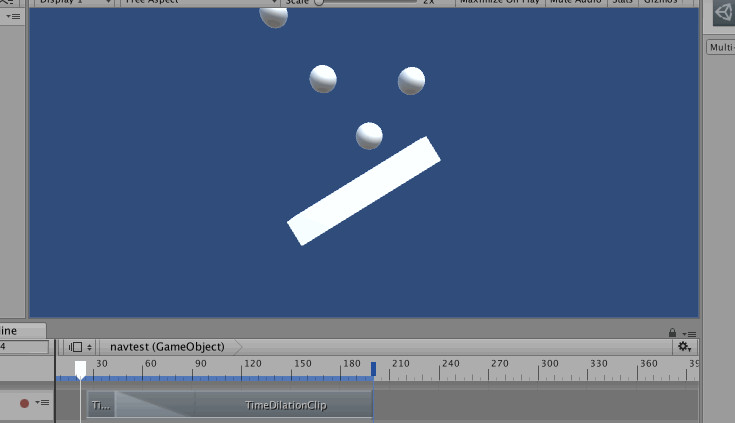Click frame 270 on the timeline ruler
Screen dimensions: 735x423
click(500, 363)
